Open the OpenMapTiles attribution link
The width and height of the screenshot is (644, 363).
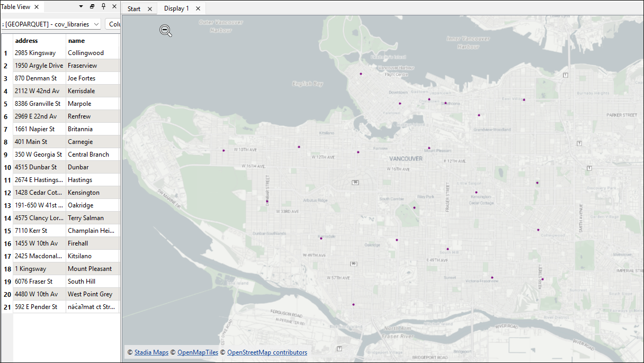tap(198, 352)
